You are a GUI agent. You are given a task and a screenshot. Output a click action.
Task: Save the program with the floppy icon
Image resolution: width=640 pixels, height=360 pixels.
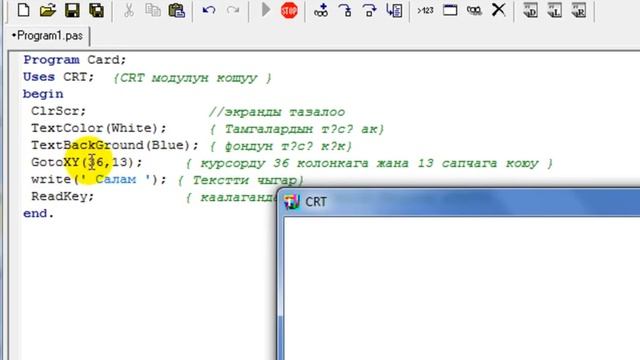click(72, 10)
